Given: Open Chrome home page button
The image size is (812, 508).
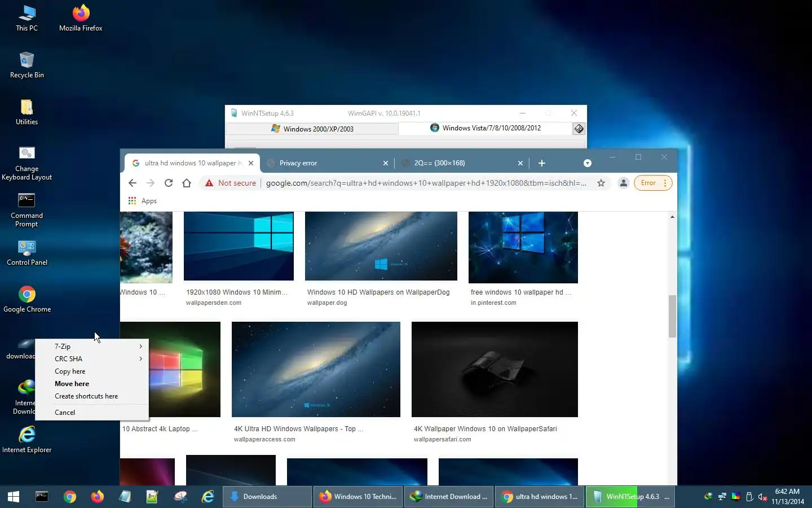Looking at the screenshot, I should (x=187, y=183).
